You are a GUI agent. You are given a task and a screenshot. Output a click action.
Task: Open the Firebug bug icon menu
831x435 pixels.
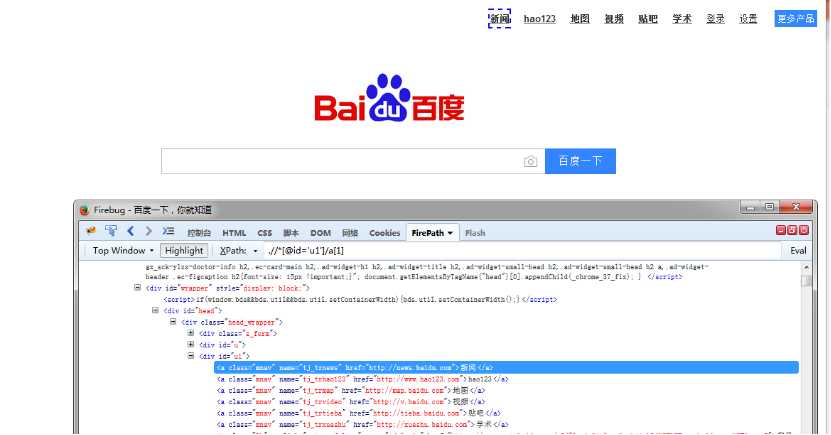[x=91, y=231]
